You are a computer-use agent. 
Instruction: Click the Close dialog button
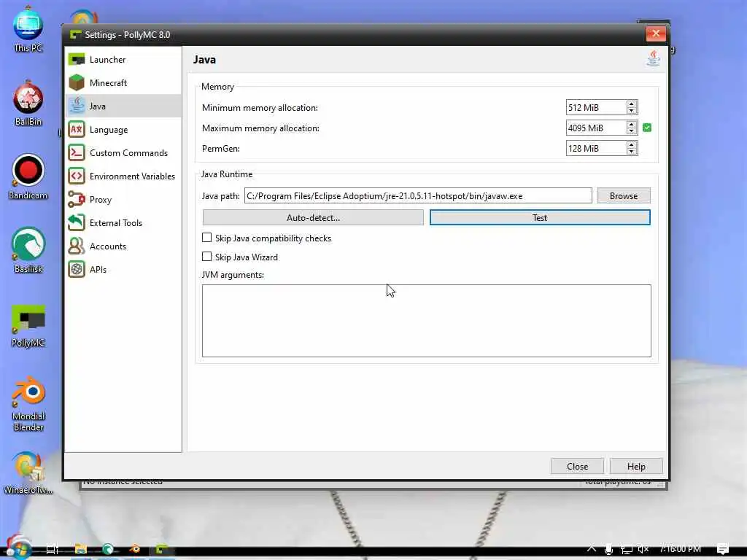tap(577, 466)
